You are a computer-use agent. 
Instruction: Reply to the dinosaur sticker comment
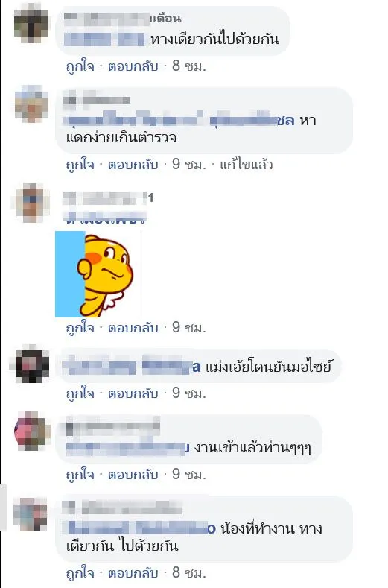click(133, 328)
